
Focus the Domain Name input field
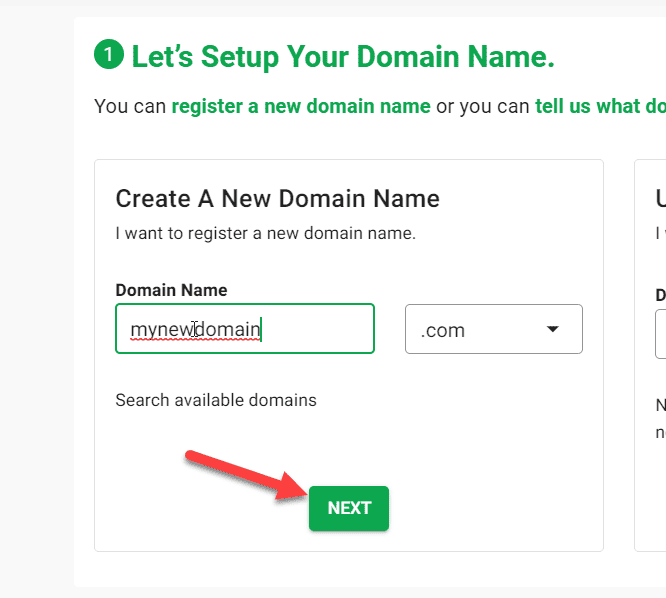coord(245,328)
